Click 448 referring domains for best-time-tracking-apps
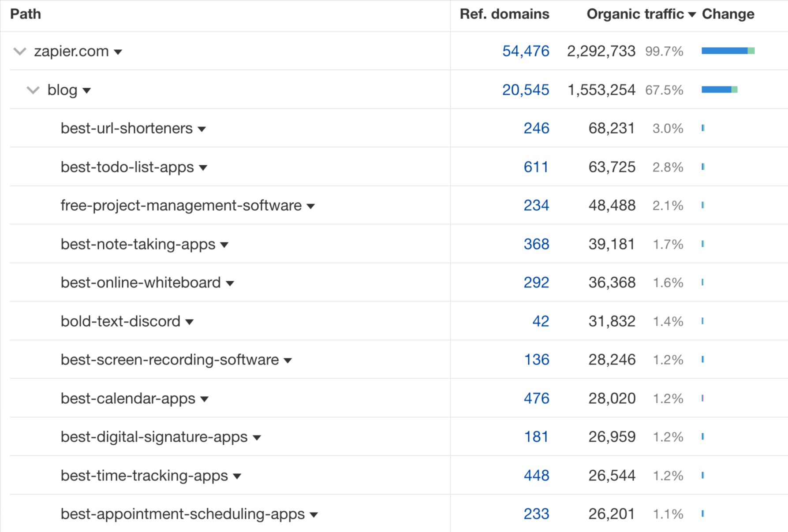The image size is (788, 532). 536,476
